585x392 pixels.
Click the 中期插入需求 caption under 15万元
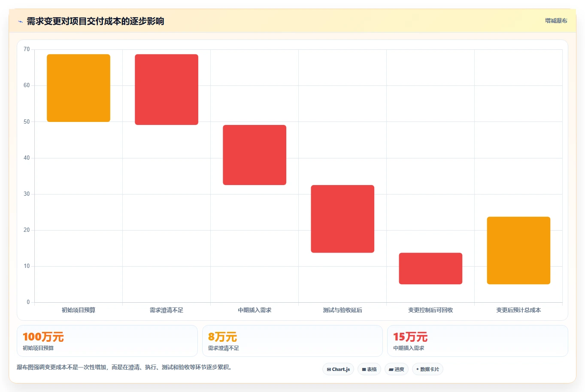[409, 348]
